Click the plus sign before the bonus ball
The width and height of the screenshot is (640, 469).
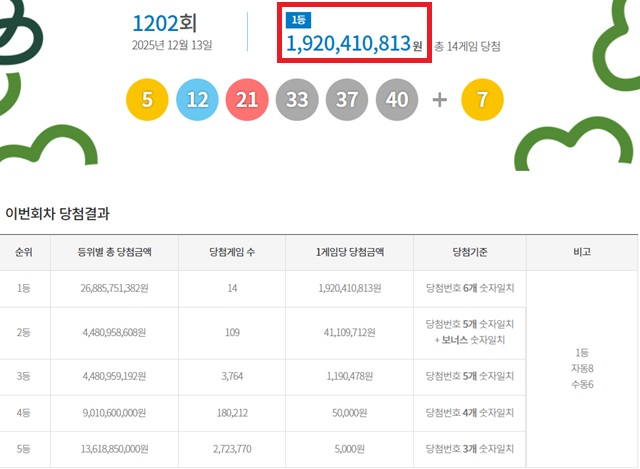(440, 100)
